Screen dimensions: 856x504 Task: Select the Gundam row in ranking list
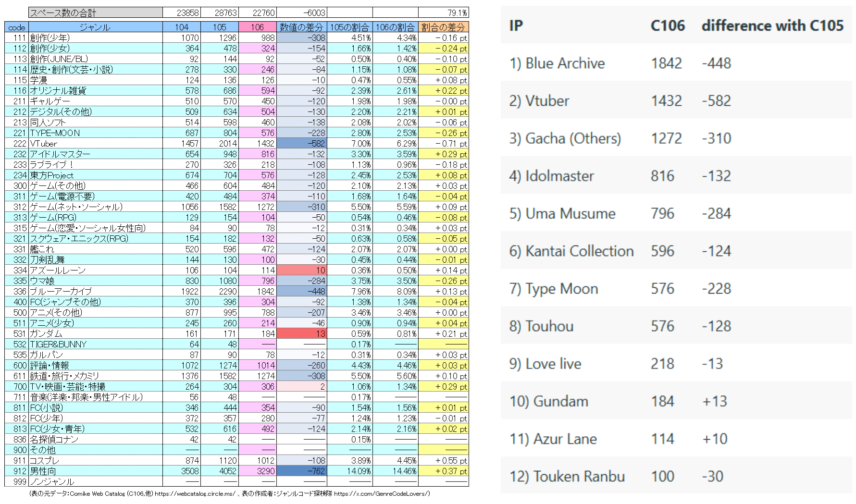coord(676,401)
